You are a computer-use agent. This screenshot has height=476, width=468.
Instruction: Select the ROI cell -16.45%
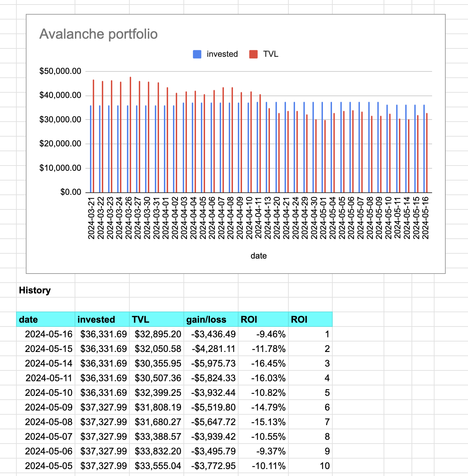(263, 363)
